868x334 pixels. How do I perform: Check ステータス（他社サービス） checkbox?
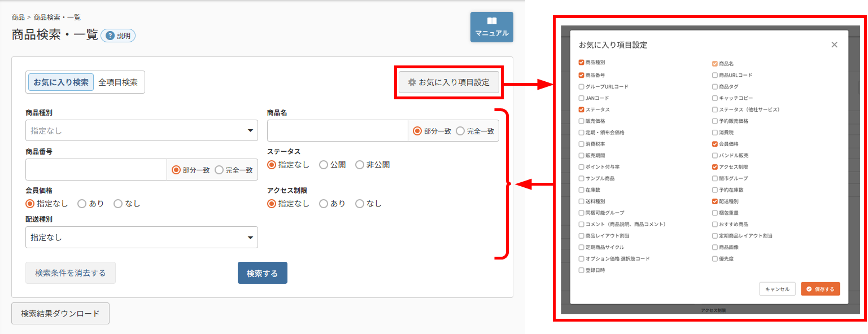pos(715,109)
